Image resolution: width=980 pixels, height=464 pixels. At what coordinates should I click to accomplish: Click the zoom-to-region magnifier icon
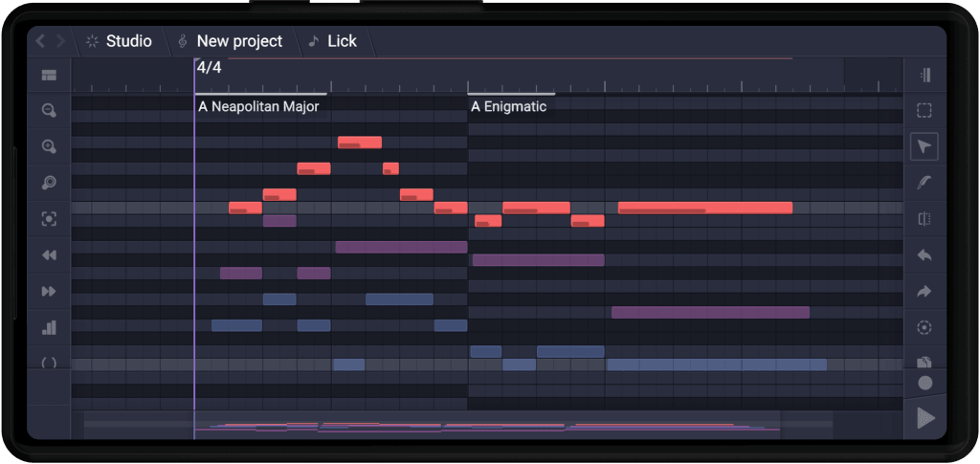coord(49,183)
